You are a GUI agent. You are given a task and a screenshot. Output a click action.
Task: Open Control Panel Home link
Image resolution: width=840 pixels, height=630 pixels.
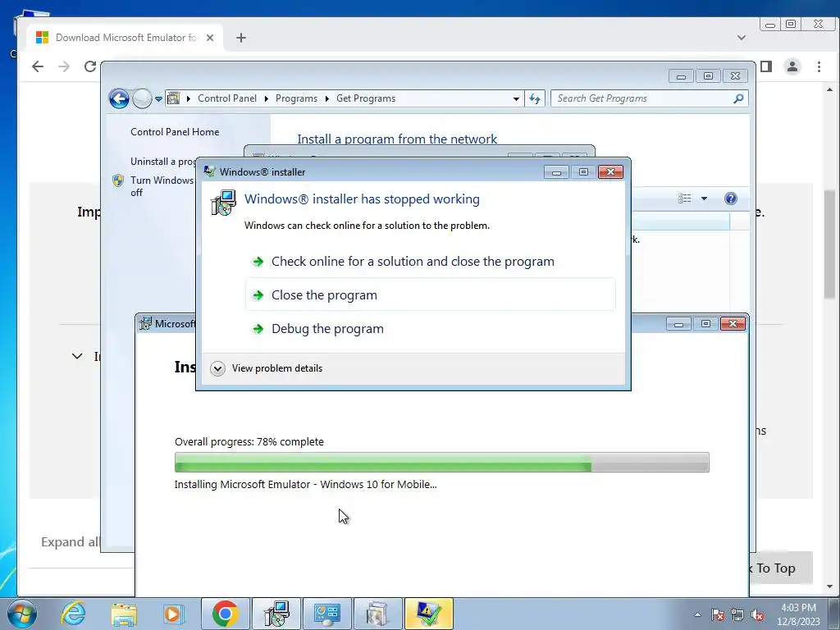pyautogui.click(x=175, y=132)
